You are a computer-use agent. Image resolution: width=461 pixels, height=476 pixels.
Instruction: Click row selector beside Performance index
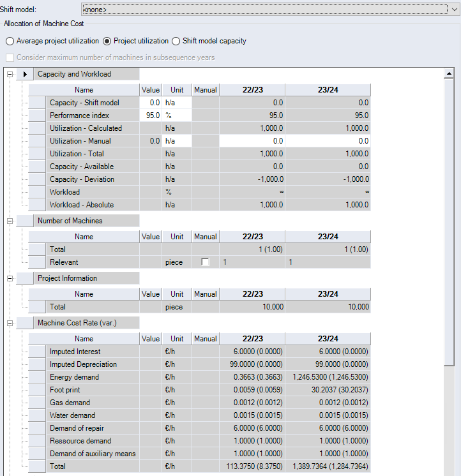(37, 115)
